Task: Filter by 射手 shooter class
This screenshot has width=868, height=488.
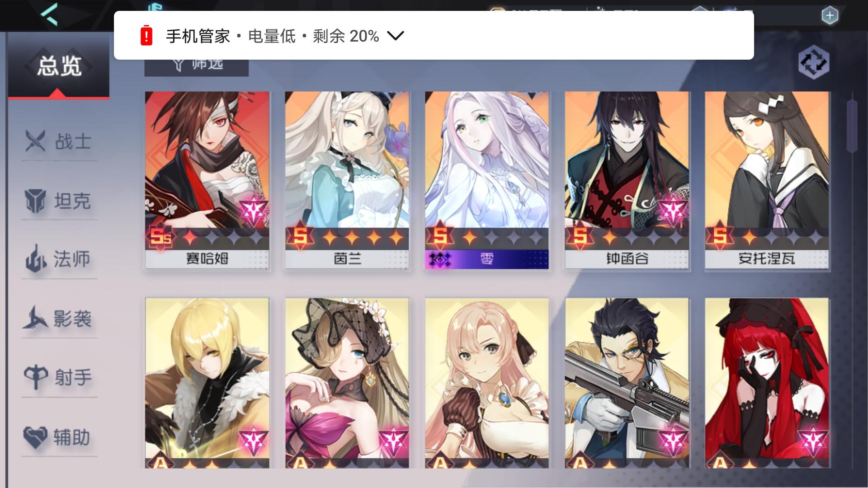Action: (59, 378)
